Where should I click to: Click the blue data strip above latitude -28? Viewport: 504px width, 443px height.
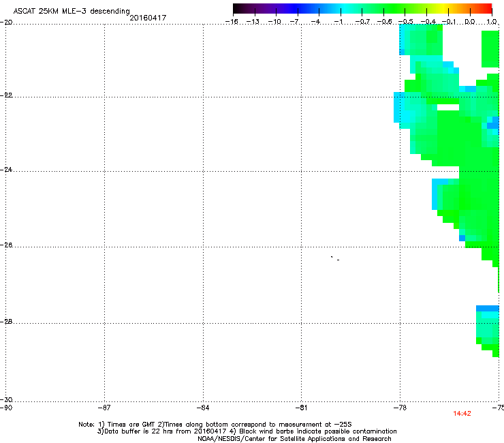point(487,308)
